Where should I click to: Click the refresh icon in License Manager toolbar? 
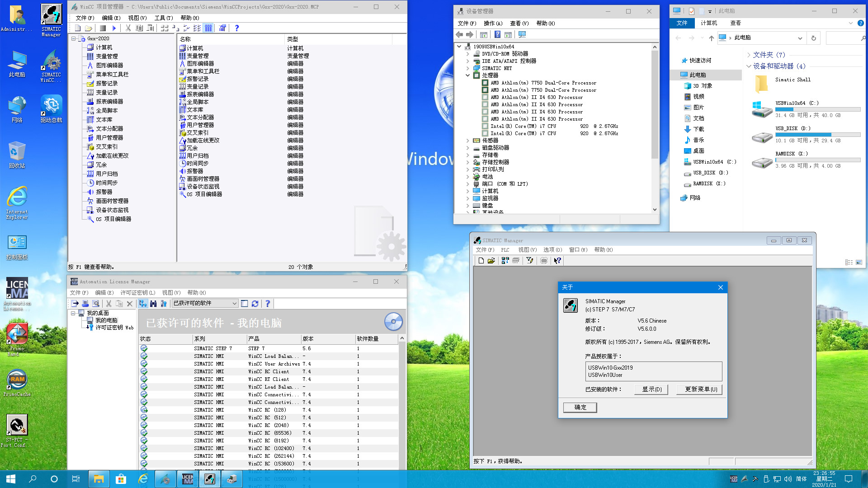pyautogui.click(x=255, y=304)
